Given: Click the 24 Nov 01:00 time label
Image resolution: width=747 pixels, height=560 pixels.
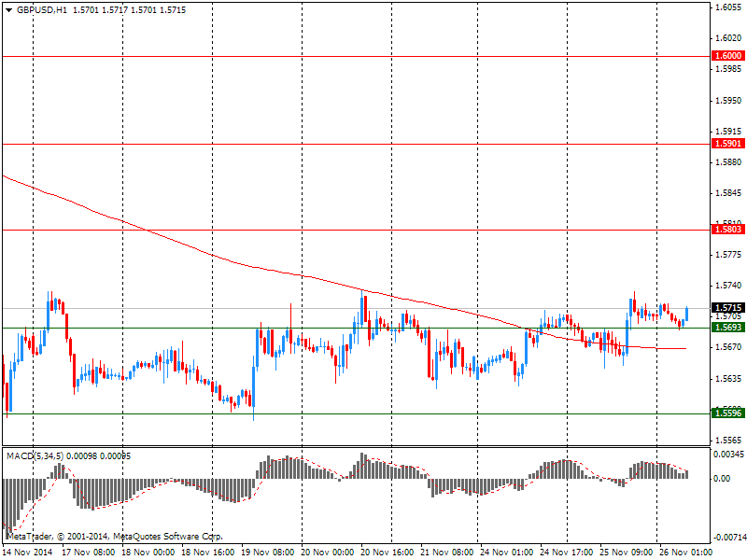Looking at the screenshot, I should 506,553.
